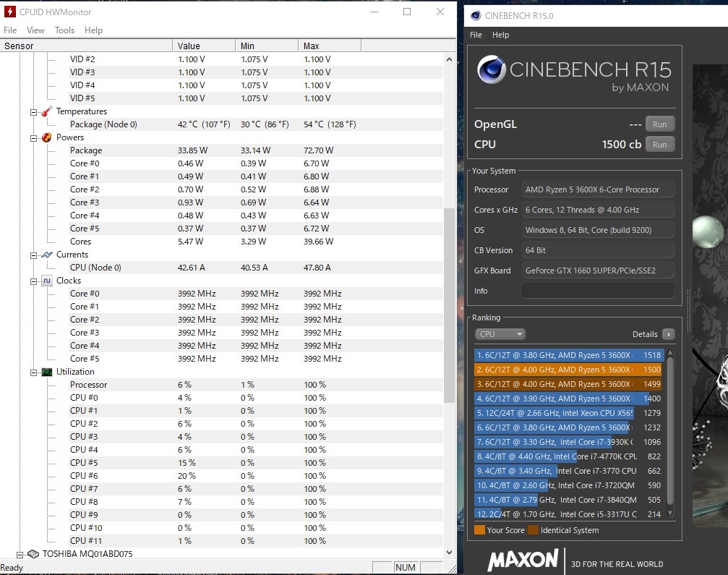
Task: Click the GFX Board value field
Action: click(598, 271)
